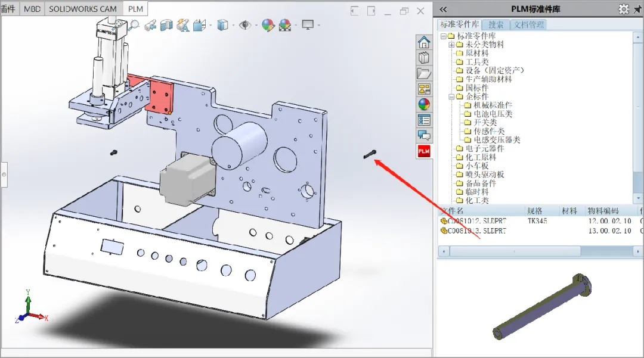The image size is (644, 358).
Task: Expand the 未分类物料 tree node
Action: click(451, 45)
